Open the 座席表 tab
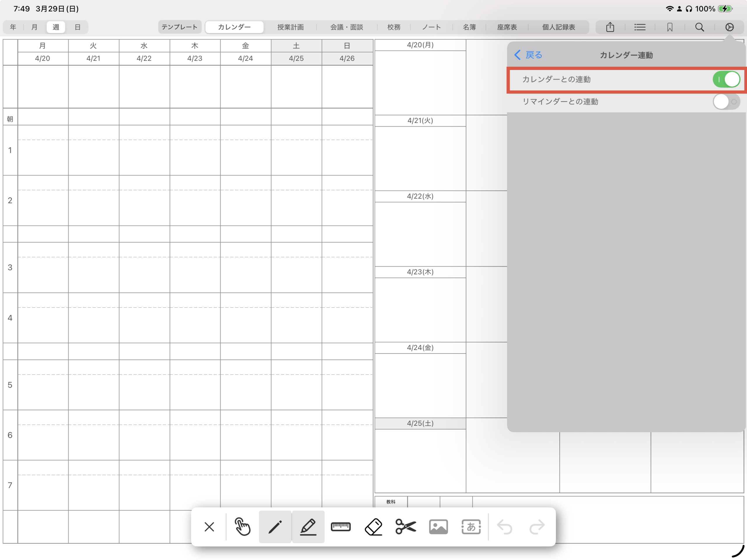Viewport: 747px width, 560px height. tap(507, 27)
